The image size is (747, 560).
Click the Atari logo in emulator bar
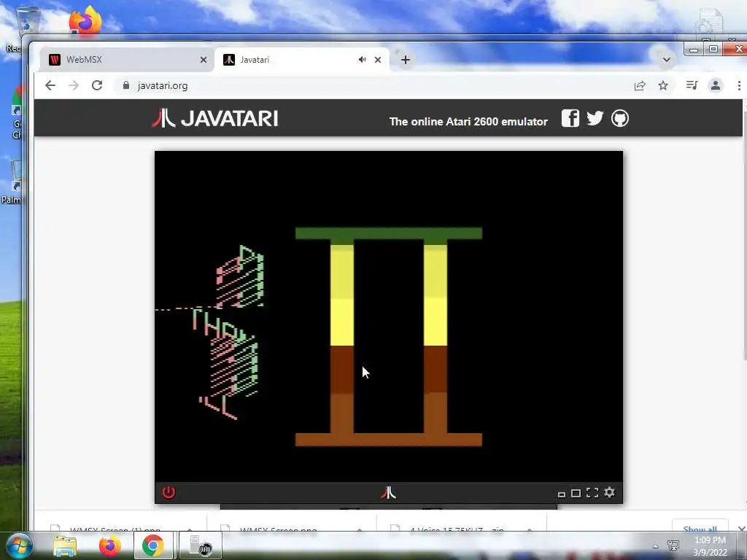(x=388, y=492)
